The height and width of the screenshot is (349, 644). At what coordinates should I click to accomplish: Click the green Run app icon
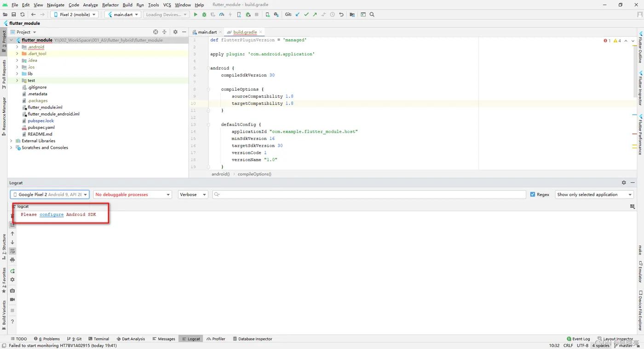[195, 15]
